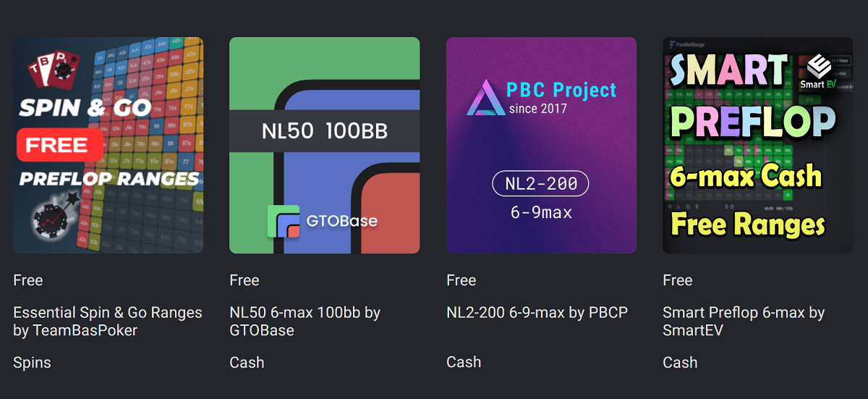
Task: Open the PBC Project purple thumbnail
Action: (x=541, y=145)
